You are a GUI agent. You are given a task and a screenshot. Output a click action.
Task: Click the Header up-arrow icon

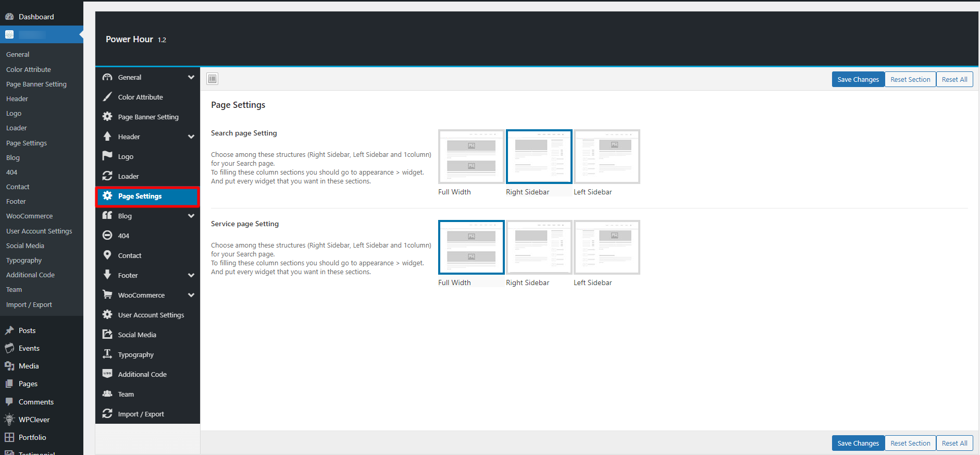point(107,137)
